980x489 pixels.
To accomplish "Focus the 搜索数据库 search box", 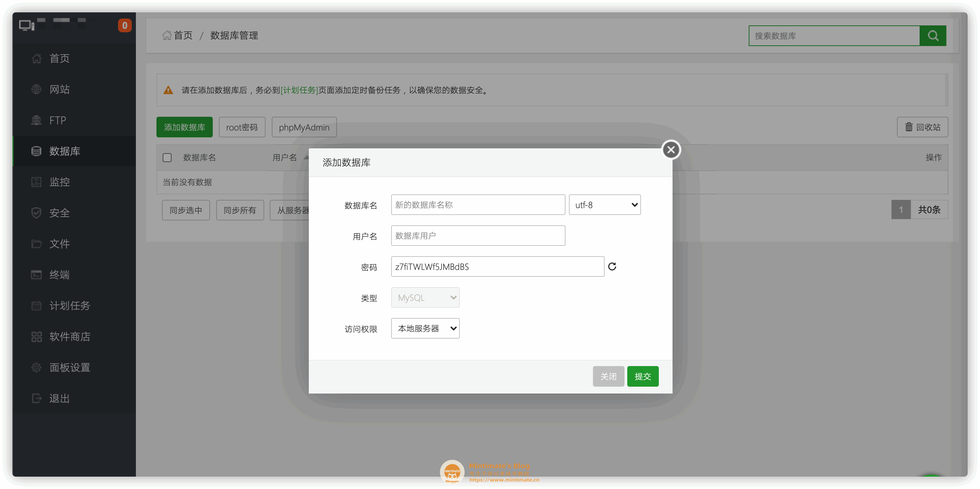I will [834, 36].
